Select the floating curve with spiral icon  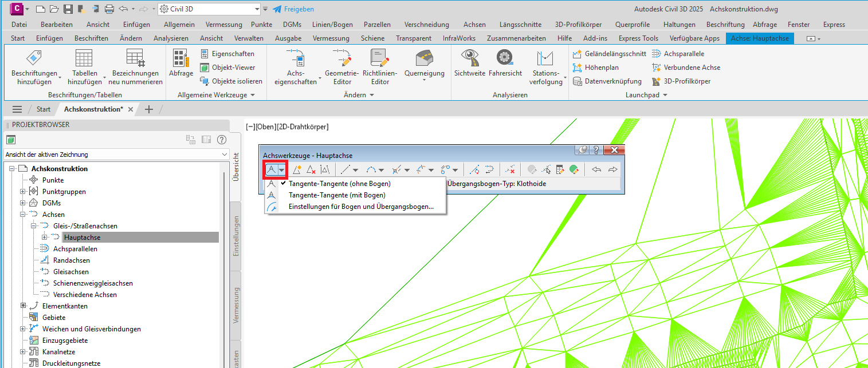point(421,169)
